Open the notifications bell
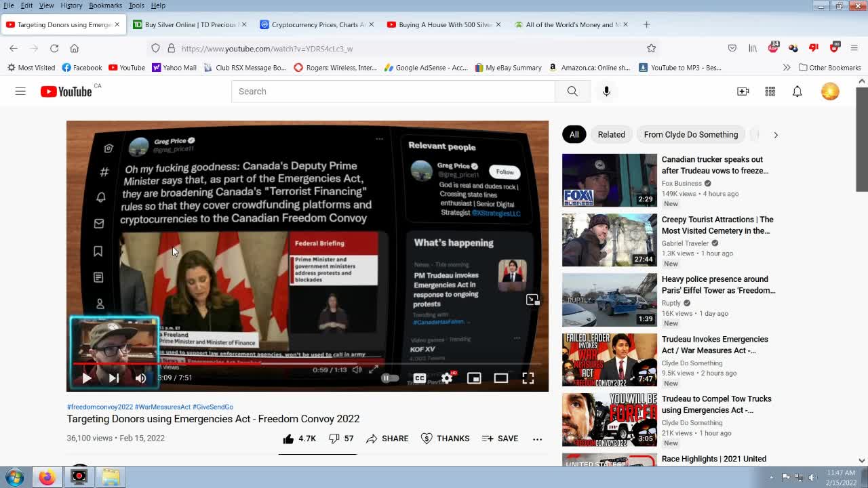The image size is (868, 488). click(797, 91)
